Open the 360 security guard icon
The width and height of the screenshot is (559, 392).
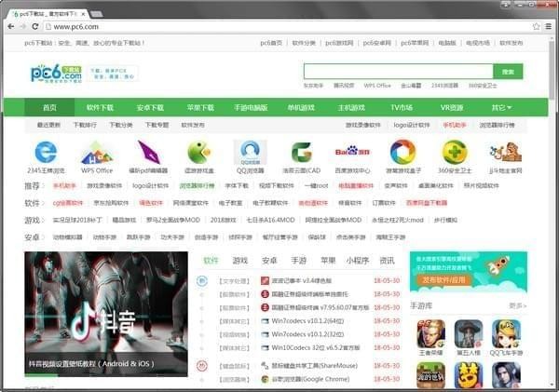[455, 152]
